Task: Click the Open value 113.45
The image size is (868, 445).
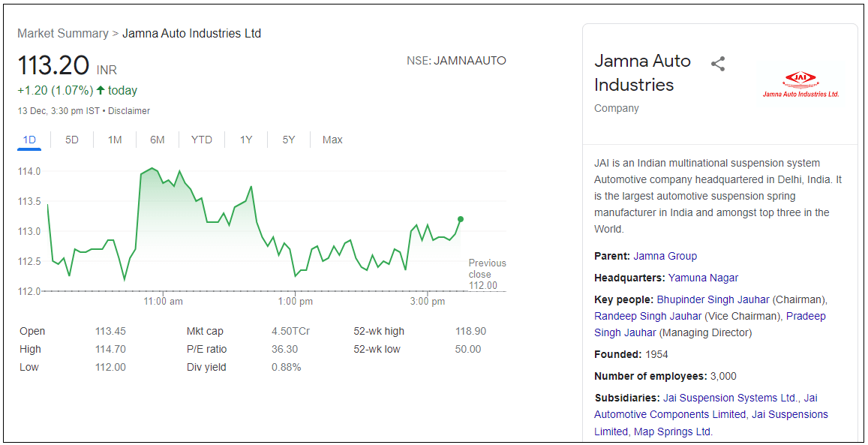Action: (111, 332)
